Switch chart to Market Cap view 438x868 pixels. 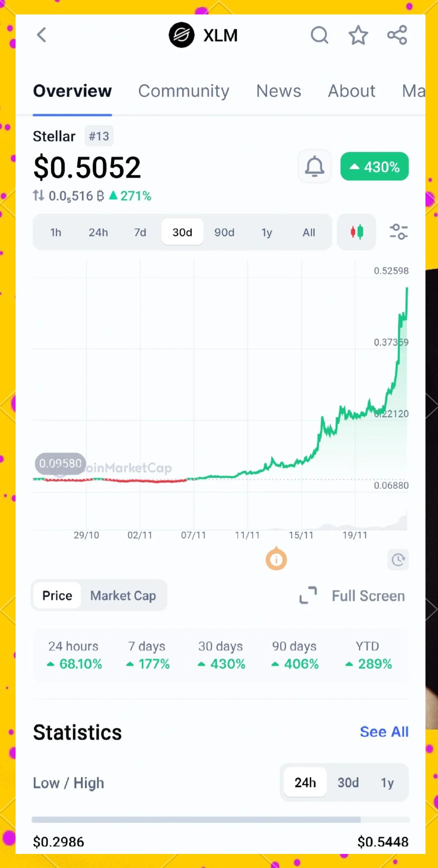click(123, 595)
